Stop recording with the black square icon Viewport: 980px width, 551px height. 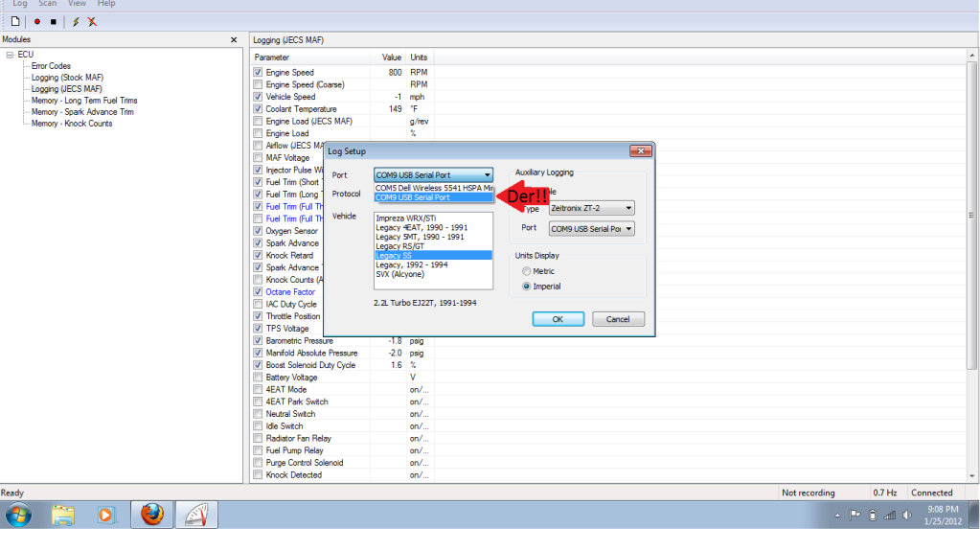(x=54, y=22)
